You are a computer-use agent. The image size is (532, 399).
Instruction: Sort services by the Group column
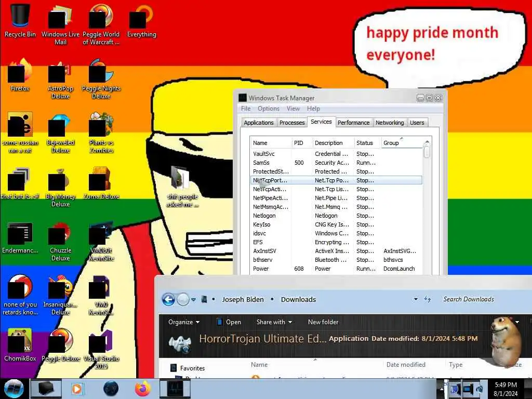point(402,143)
